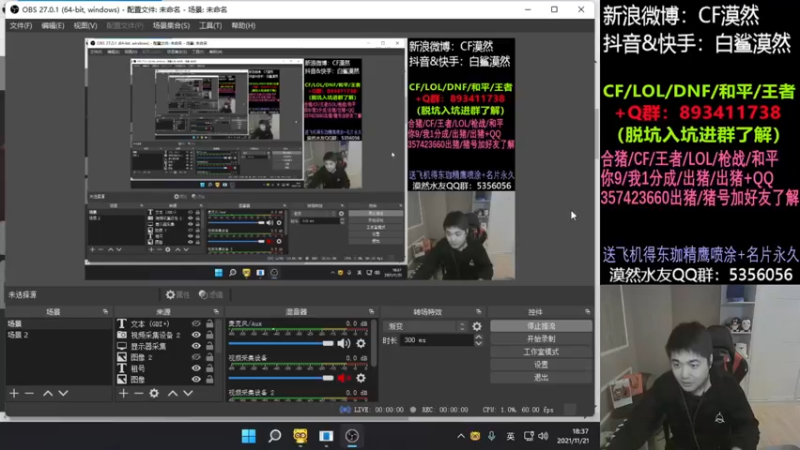Show the 图像 2 source via eye icon
This screenshot has height=450, width=800.
click(196, 357)
